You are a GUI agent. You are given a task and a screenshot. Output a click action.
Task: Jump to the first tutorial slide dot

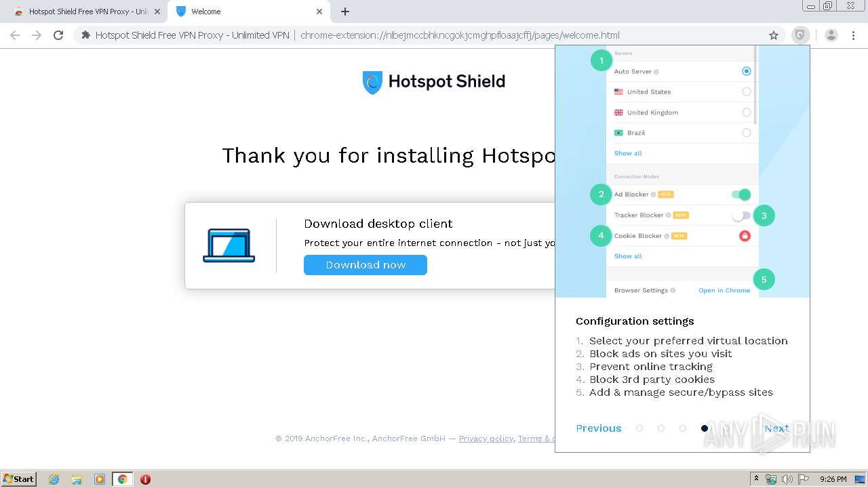[x=639, y=428]
